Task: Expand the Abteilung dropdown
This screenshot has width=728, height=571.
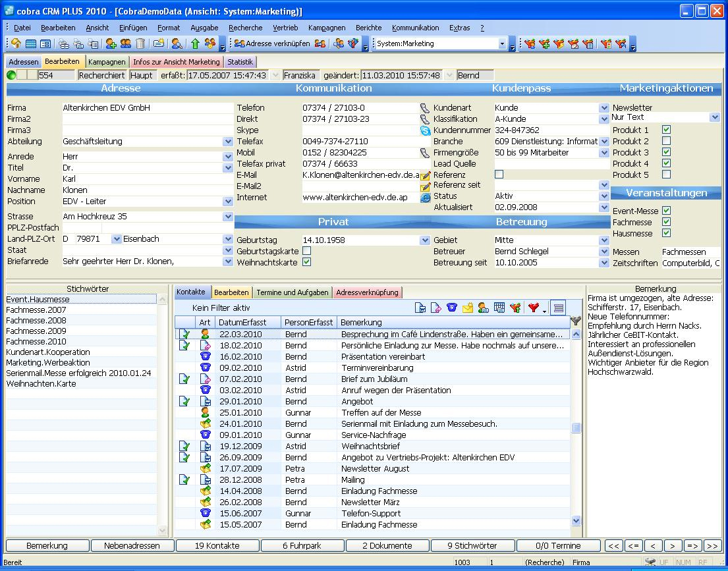Action: coord(227,142)
